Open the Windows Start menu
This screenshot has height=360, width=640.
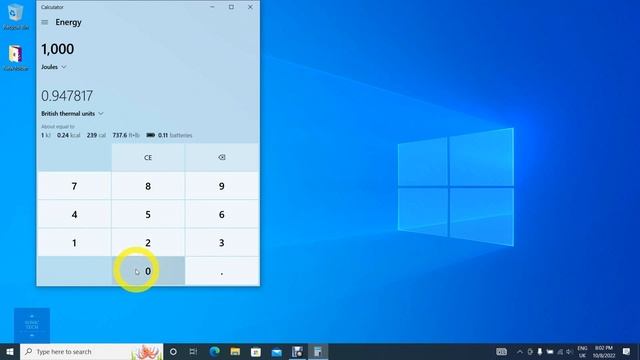(10, 351)
